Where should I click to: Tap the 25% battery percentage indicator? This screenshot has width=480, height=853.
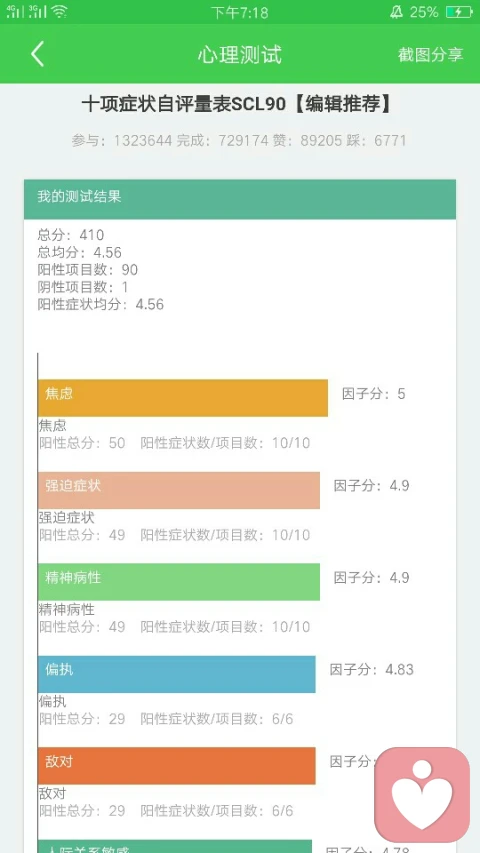point(424,11)
